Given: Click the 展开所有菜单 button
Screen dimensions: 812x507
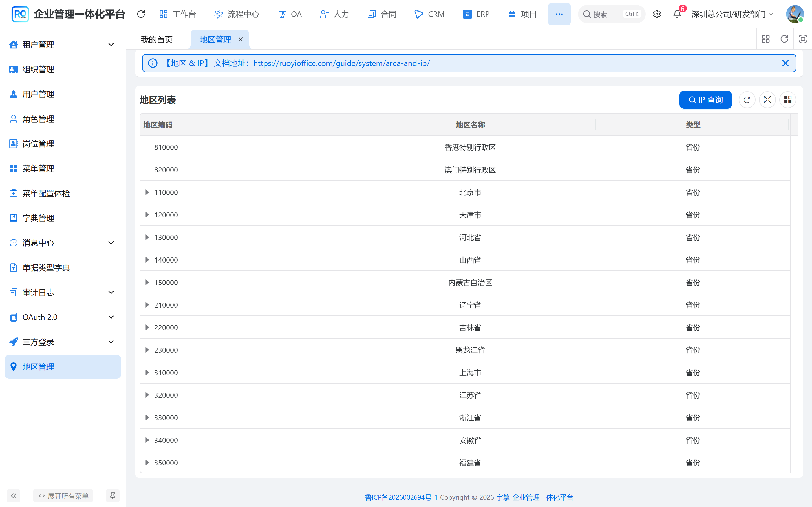Looking at the screenshot, I should pos(63,496).
